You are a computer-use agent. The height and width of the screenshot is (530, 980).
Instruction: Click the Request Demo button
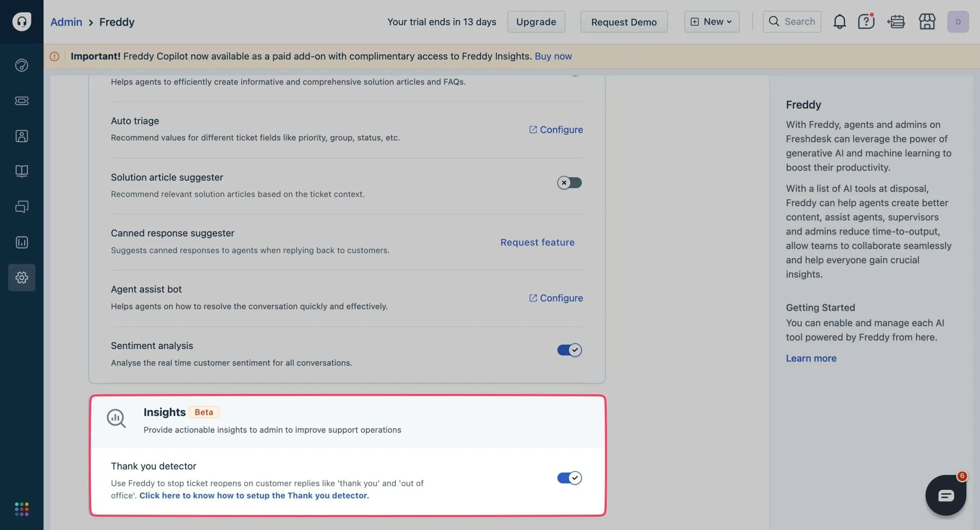(624, 22)
